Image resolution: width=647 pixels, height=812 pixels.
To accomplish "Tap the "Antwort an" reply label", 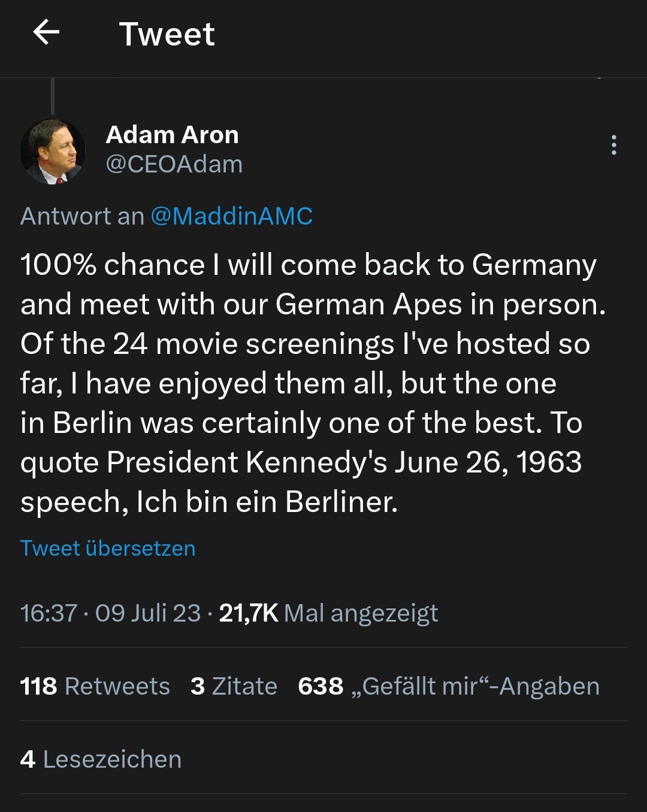I will [x=82, y=216].
